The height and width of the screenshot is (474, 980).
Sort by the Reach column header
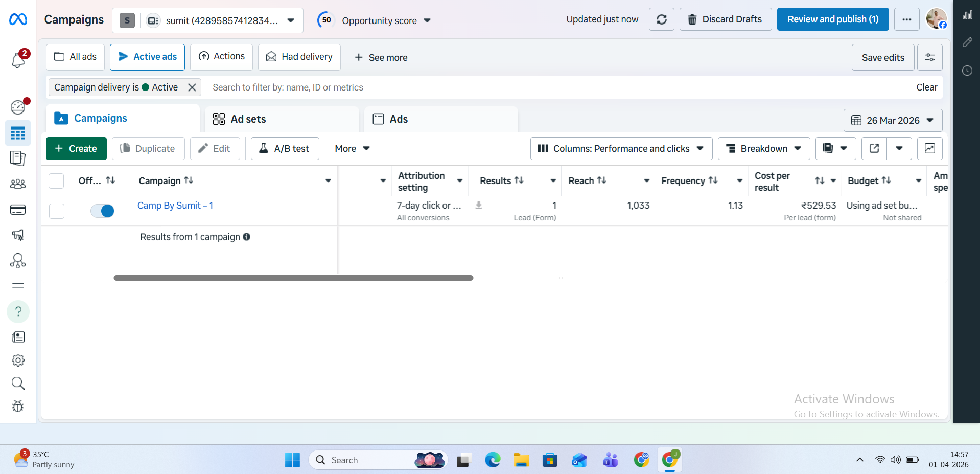pyautogui.click(x=587, y=180)
